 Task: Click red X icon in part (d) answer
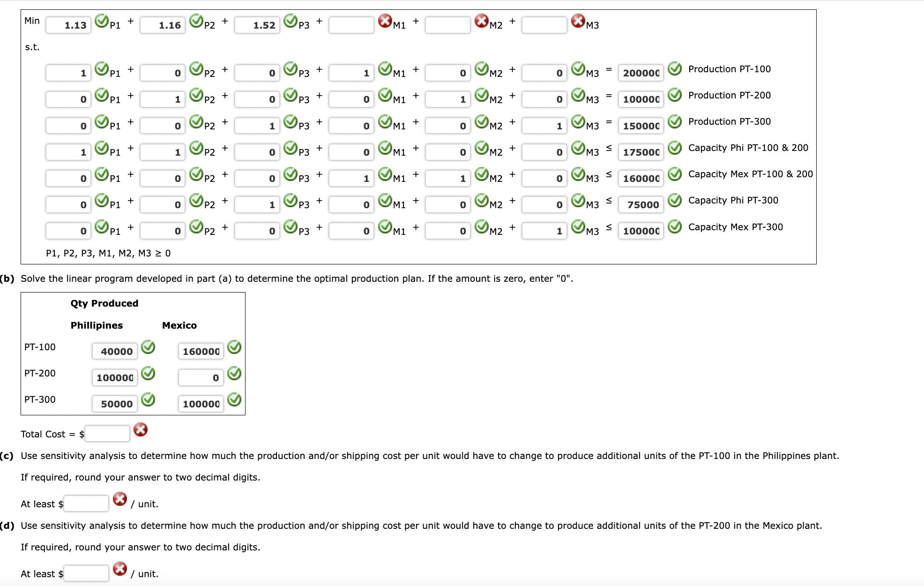(x=120, y=569)
